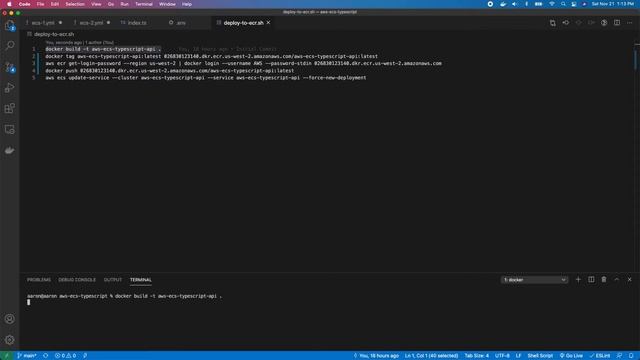The width and height of the screenshot is (640, 360).
Task: Change Shell Script language mode
Action: [540, 356]
